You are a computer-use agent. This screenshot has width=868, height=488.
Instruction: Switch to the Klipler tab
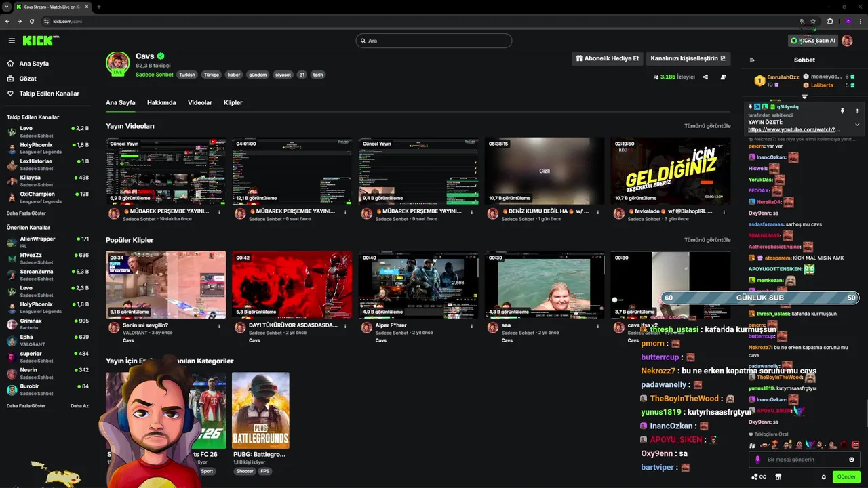[x=233, y=103]
